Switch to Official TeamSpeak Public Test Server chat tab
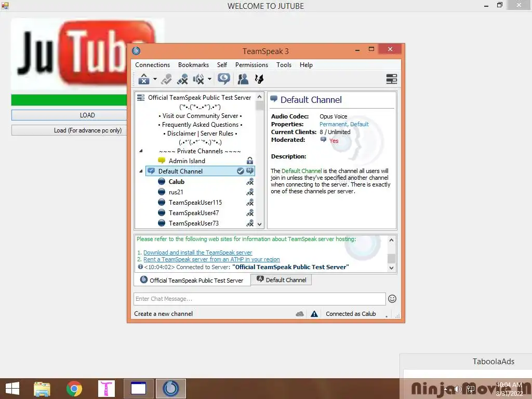 pos(192,280)
